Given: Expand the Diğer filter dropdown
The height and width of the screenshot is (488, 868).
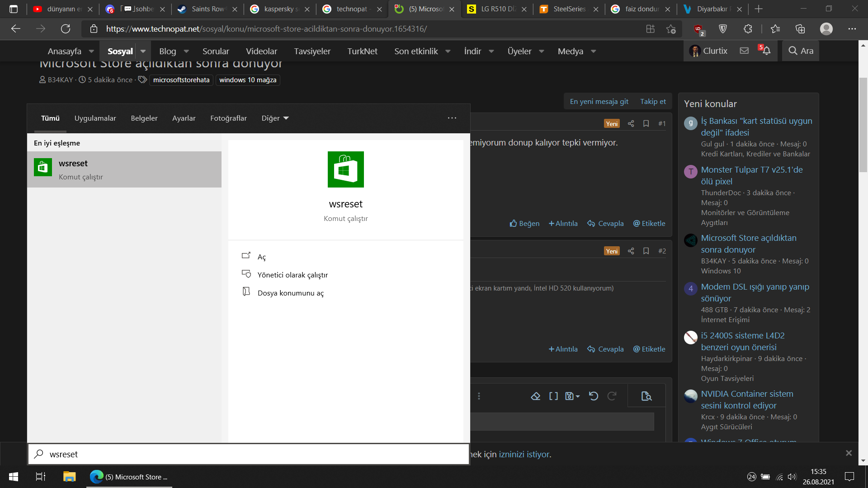Looking at the screenshot, I should point(275,118).
